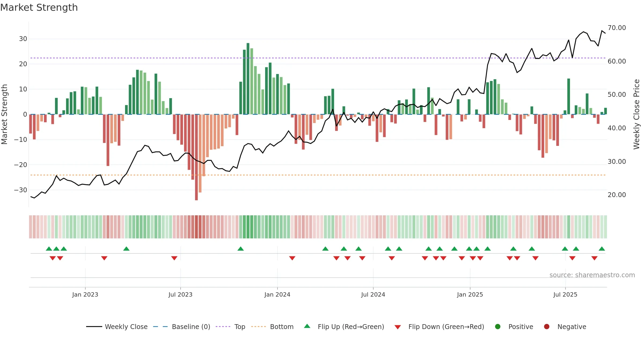Screen dimensions: 644x362
Task: Toggle Flip Down (Green→Red) legend entry
Action: click(439, 327)
